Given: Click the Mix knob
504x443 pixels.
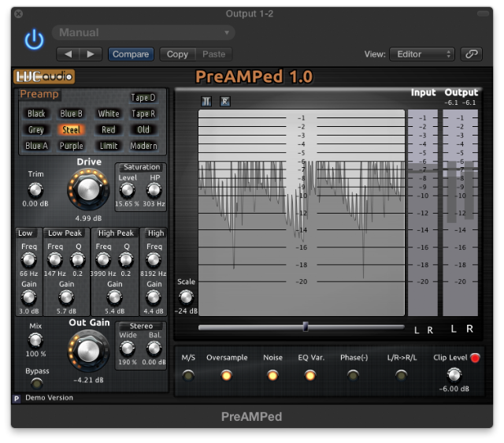Looking at the screenshot, I should [35, 340].
